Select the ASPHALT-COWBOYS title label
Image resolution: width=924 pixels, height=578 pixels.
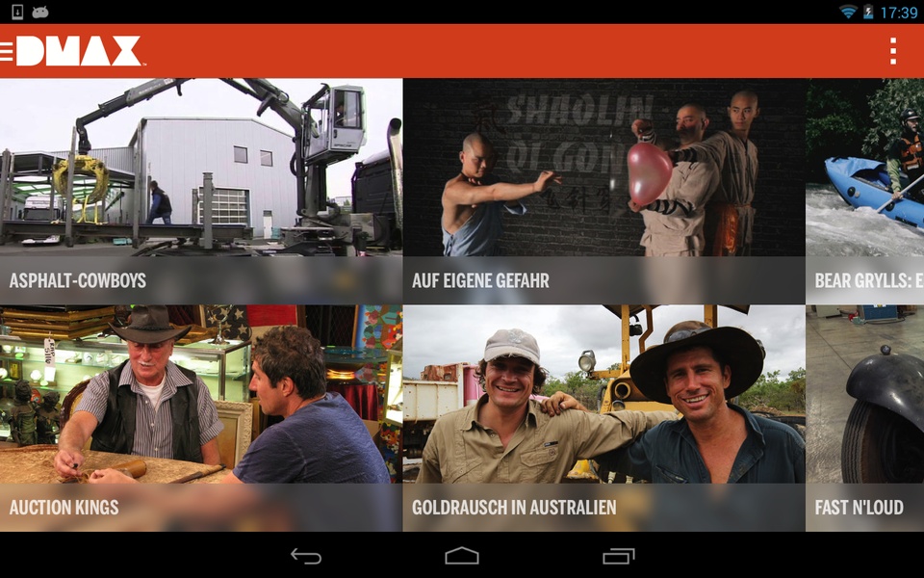[x=78, y=280]
